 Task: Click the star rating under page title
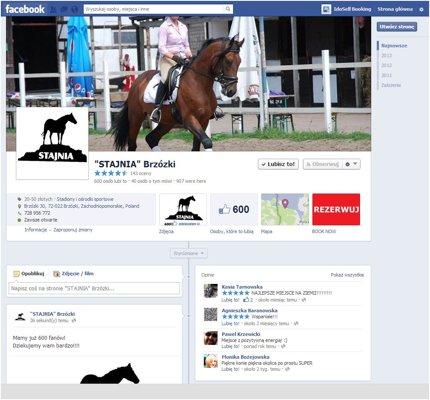(111, 173)
